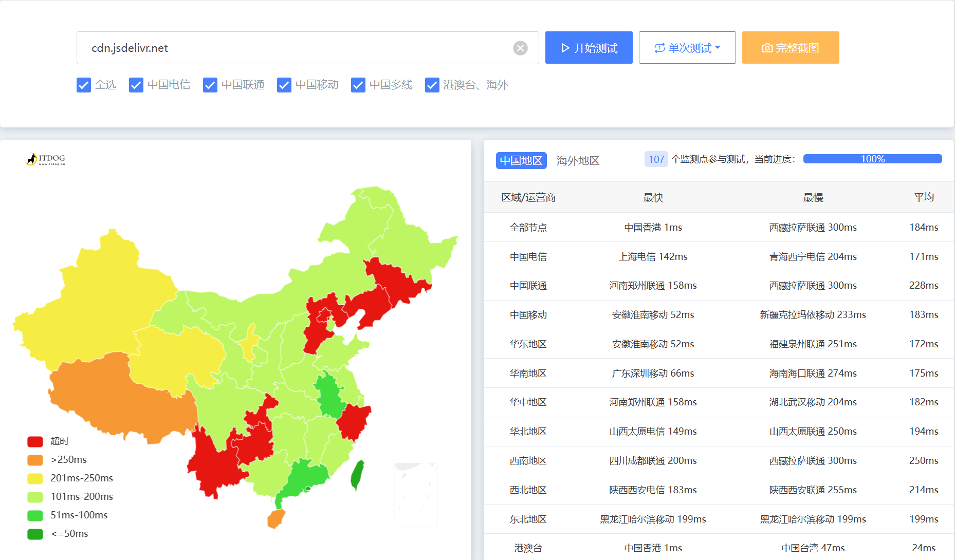Select the 全部节点 row label
Viewport: 955px width, 560px height.
528,227
